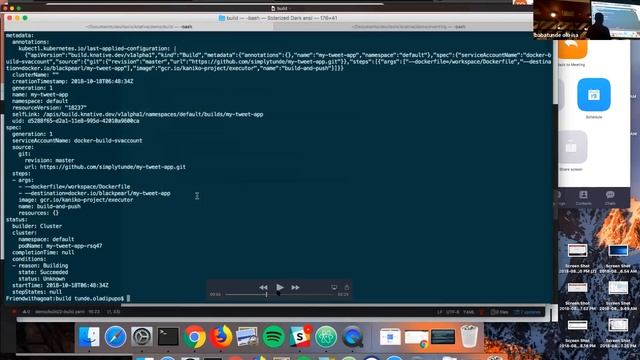This screenshot has width=640, height=360.
Task: Click the Friendwithagoat shell prompt line
Action: pyautogui.click(x=68, y=299)
